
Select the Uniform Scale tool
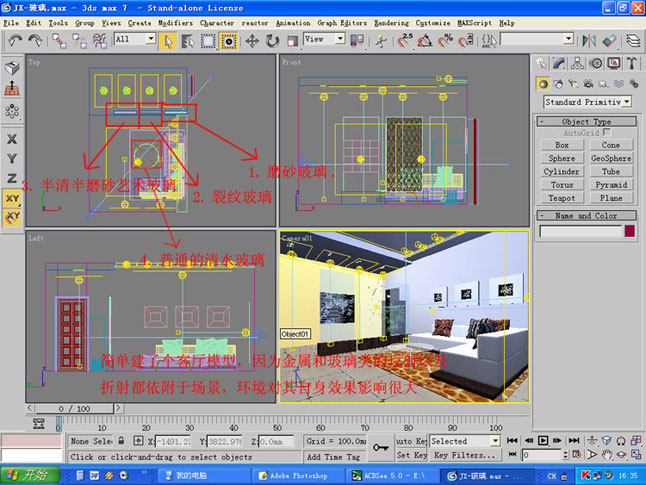coord(292,41)
